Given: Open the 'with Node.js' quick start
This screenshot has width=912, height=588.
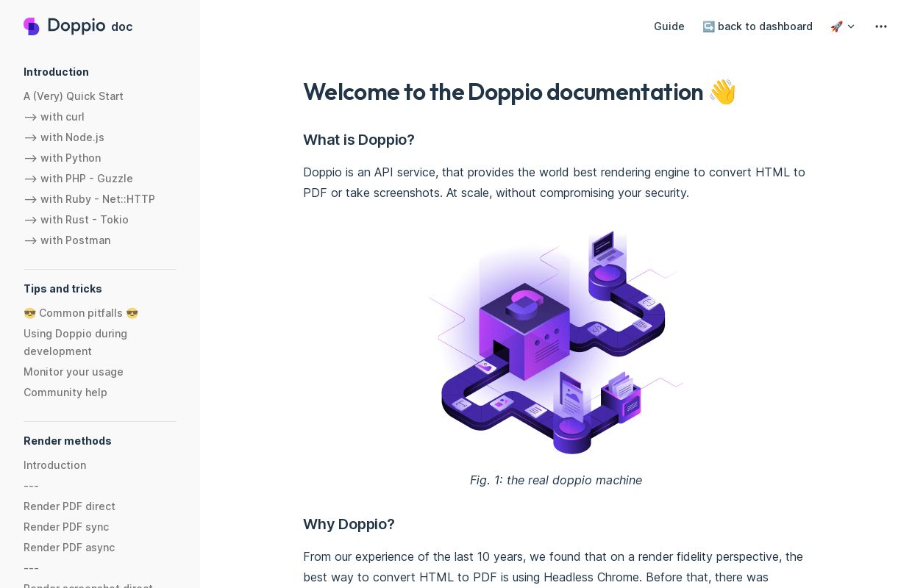Looking at the screenshot, I should (x=64, y=137).
